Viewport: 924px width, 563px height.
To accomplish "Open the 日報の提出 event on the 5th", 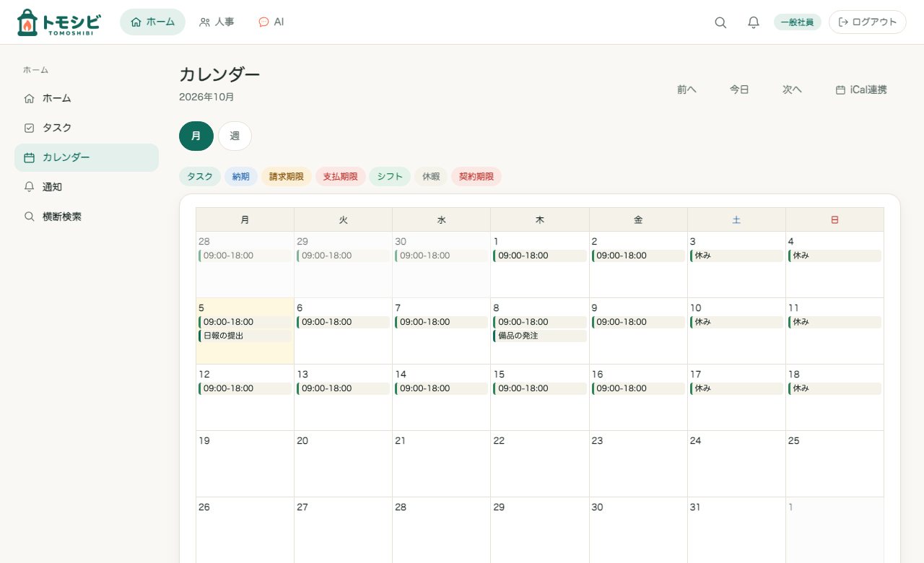I will [245, 336].
